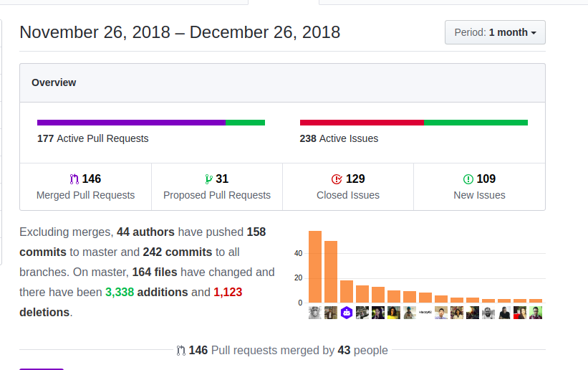
Task: Click the '40' chart axis label
Action: pyautogui.click(x=298, y=254)
